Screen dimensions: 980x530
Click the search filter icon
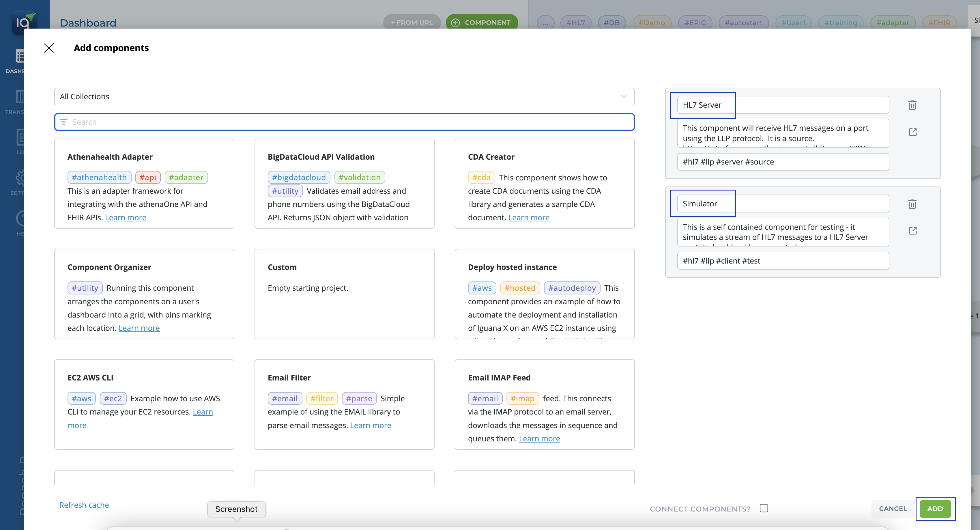click(63, 122)
